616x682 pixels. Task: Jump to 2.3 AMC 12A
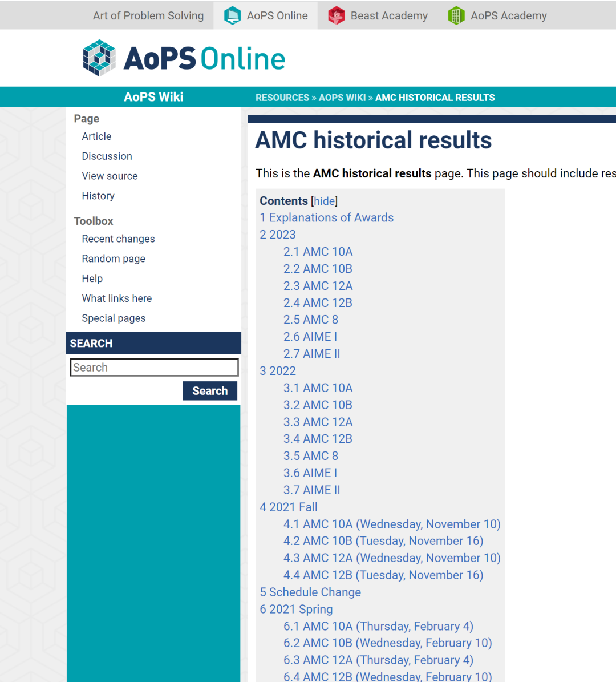point(318,286)
